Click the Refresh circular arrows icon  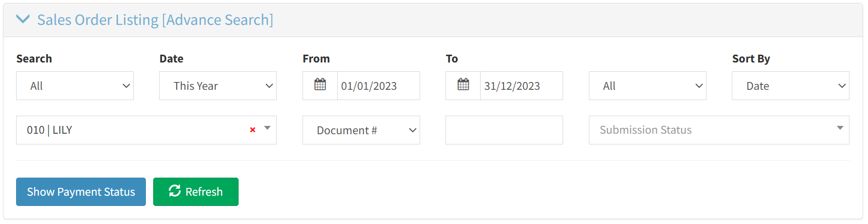175,191
